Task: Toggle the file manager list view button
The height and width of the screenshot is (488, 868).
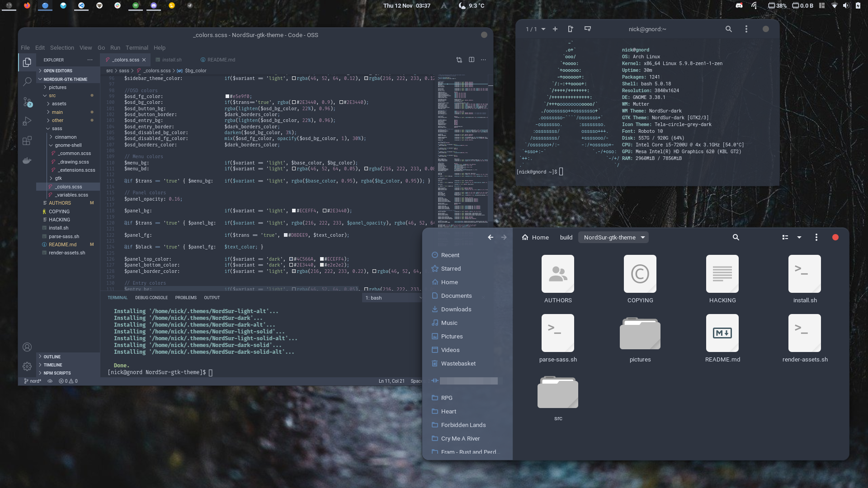Action: click(x=785, y=237)
